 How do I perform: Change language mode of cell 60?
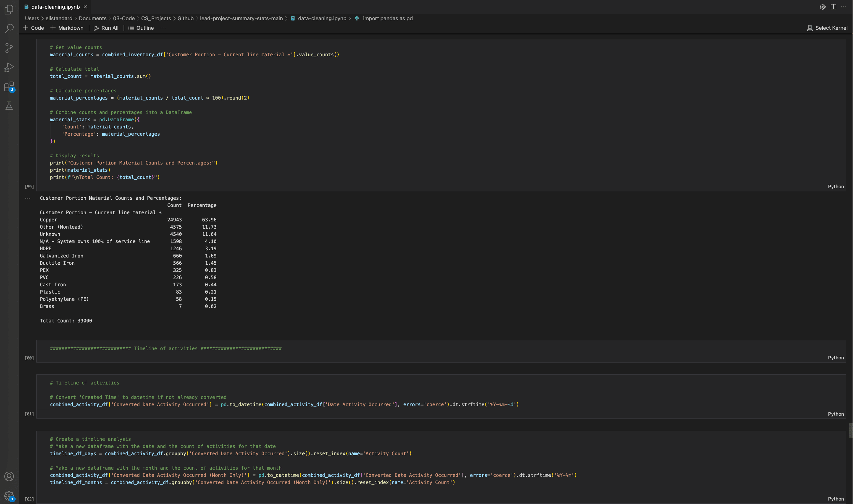836,358
